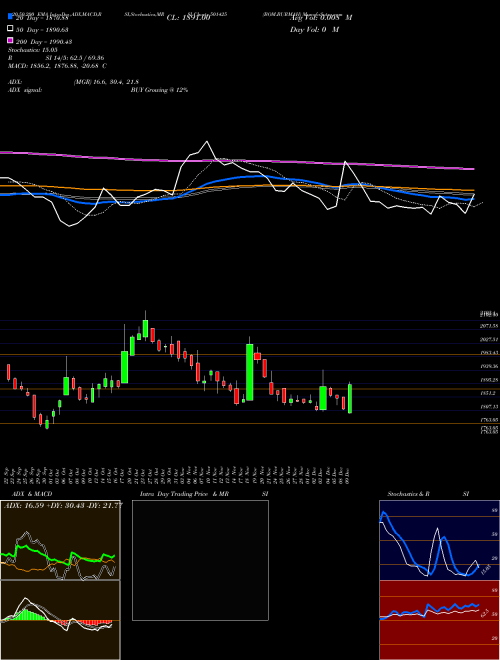
Task: Click the last green candlestick on the chart
Action: 350,398
